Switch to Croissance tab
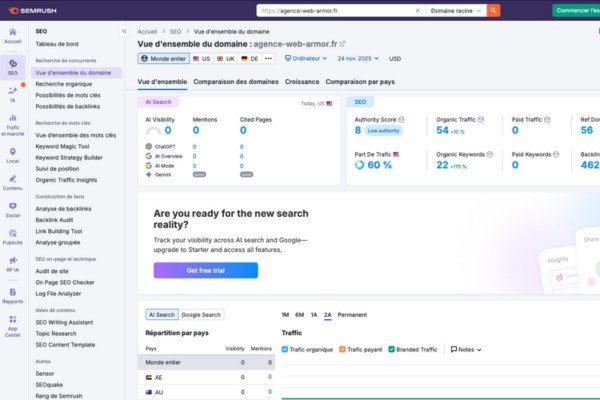The image size is (600, 400). [302, 82]
